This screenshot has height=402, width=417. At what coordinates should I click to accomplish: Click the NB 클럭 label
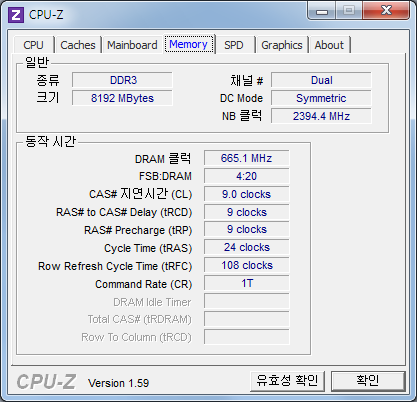point(242,116)
